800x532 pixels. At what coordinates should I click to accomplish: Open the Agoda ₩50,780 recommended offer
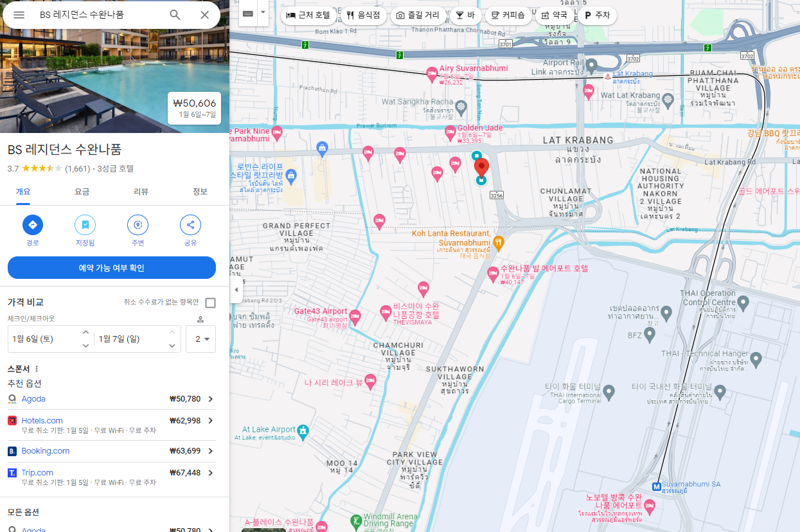click(112, 399)
